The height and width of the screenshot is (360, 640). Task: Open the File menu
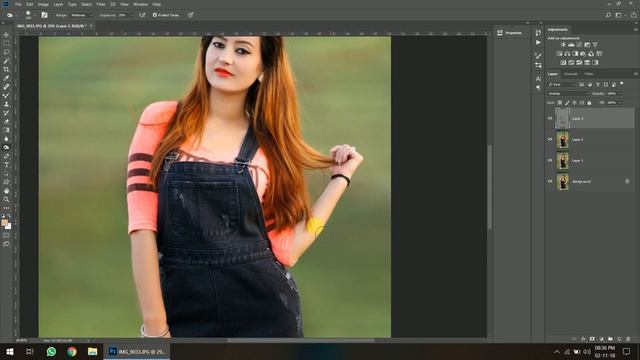tap(18, 4)
